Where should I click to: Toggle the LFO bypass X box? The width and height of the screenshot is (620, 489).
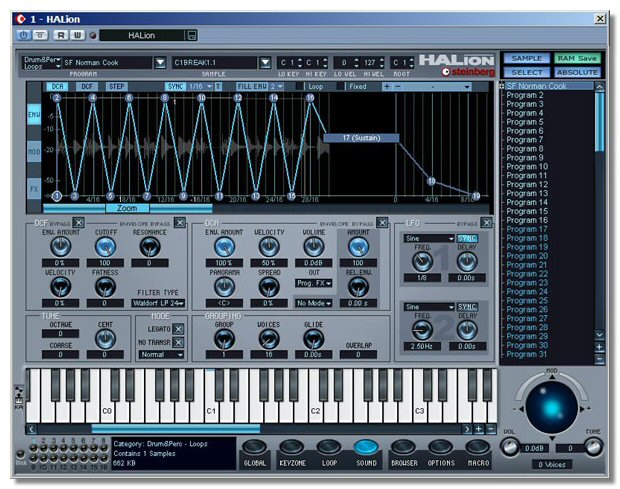coord(486,223)
